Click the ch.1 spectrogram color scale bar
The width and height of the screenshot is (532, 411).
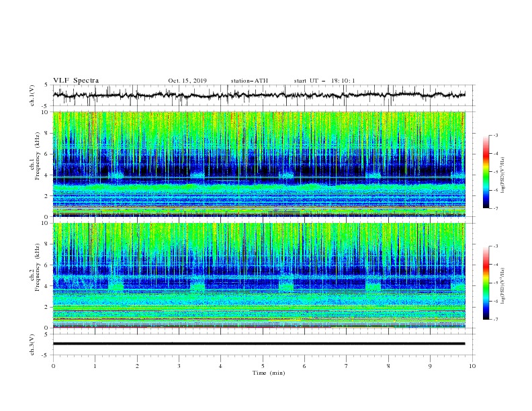(x=486, y=172)
